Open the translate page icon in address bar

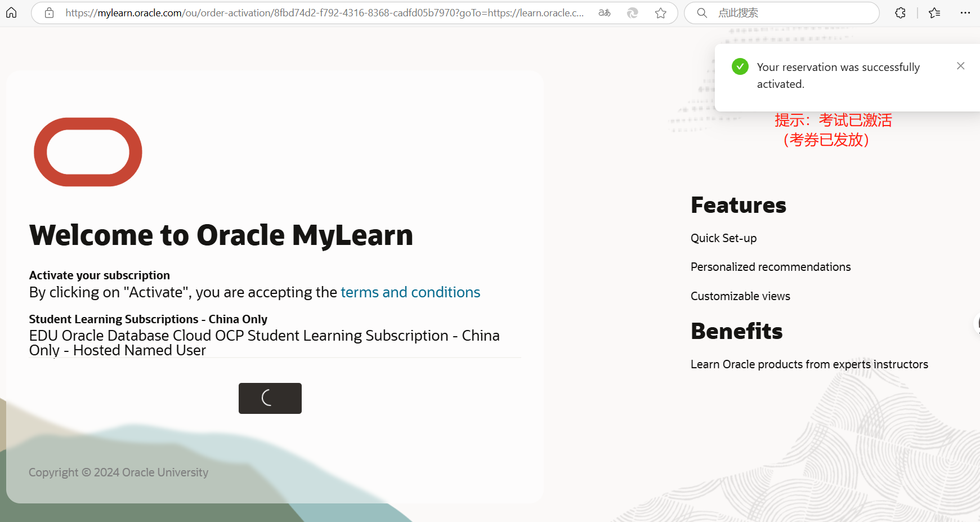[605, 13]
